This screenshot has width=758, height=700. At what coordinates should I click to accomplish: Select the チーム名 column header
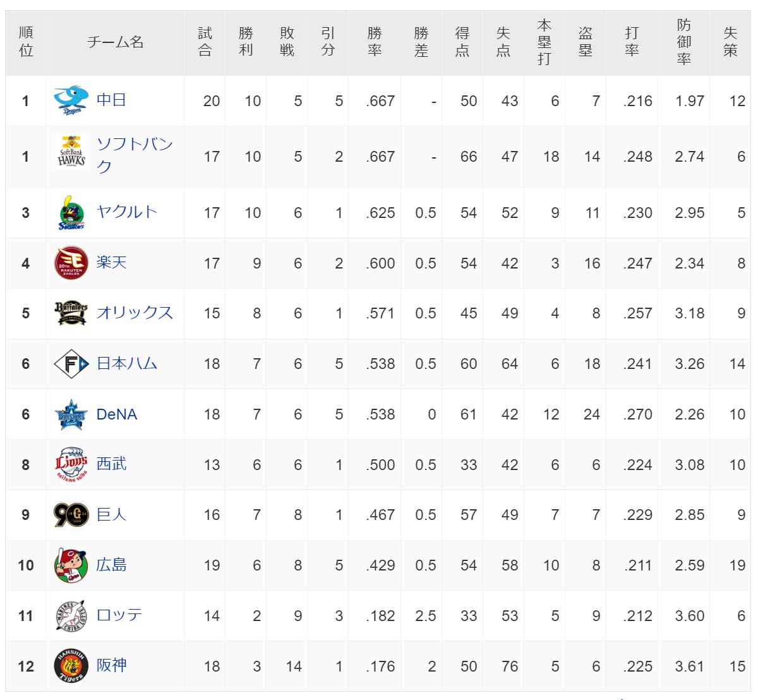pyautogui.click(x=115, y=42)
